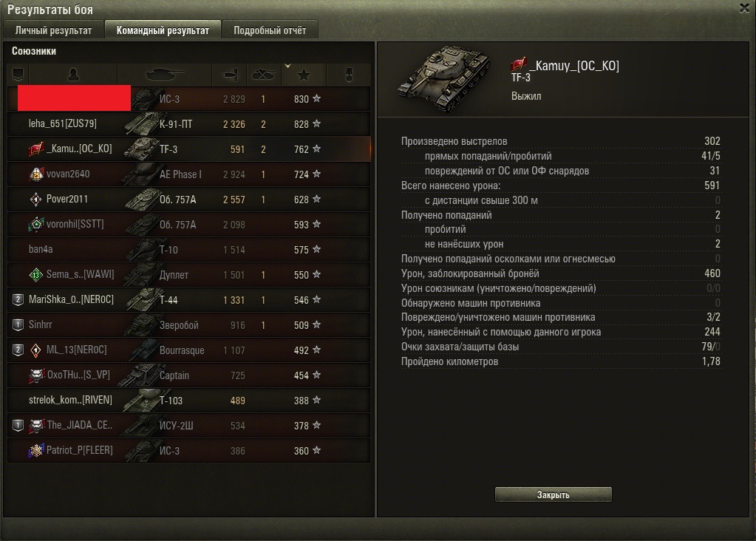Sort by experience star column header
Viewport: 756px width, 541px height.
click(304, 75)
